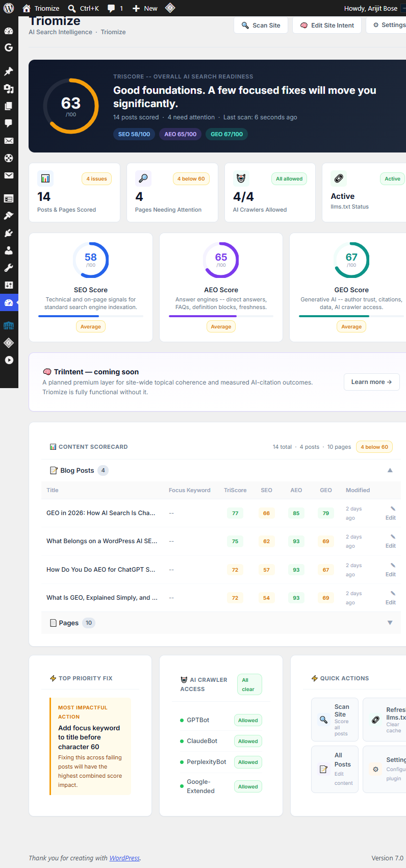
Task: Click Learn more about TriIntent
Action: [x=371, y=382]
